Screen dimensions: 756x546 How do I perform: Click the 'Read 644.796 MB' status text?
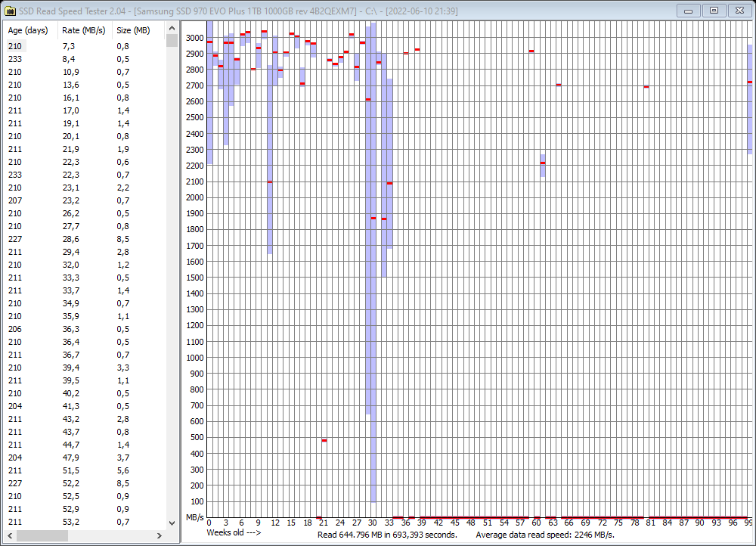[387, 535]
